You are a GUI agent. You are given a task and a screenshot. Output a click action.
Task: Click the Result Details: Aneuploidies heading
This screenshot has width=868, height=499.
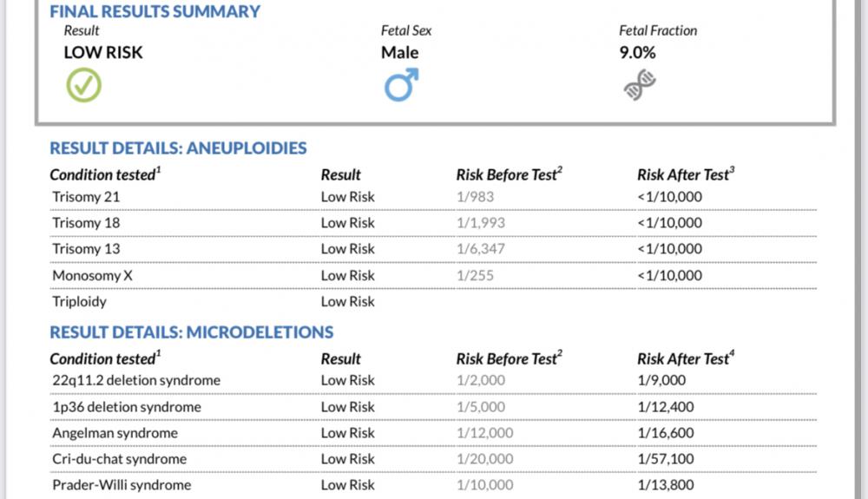[x=178, y=148]
